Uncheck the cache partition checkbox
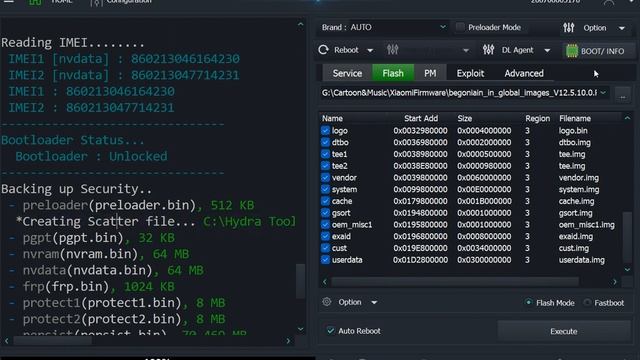 click(x=325, y=201)
